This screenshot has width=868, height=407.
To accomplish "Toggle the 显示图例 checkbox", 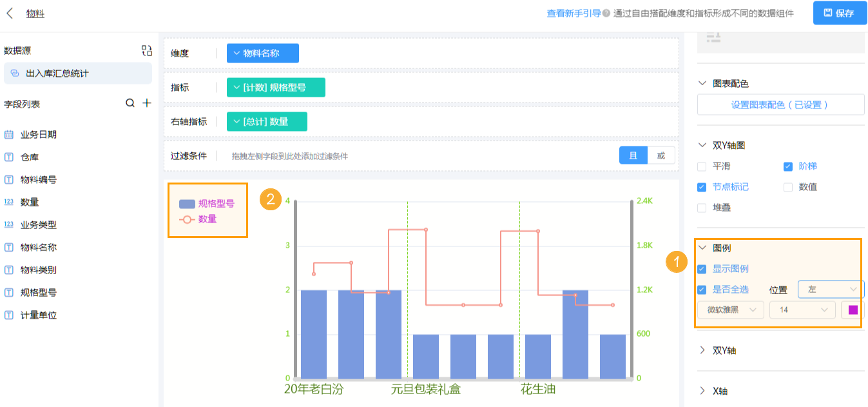I will coord(702,269).
